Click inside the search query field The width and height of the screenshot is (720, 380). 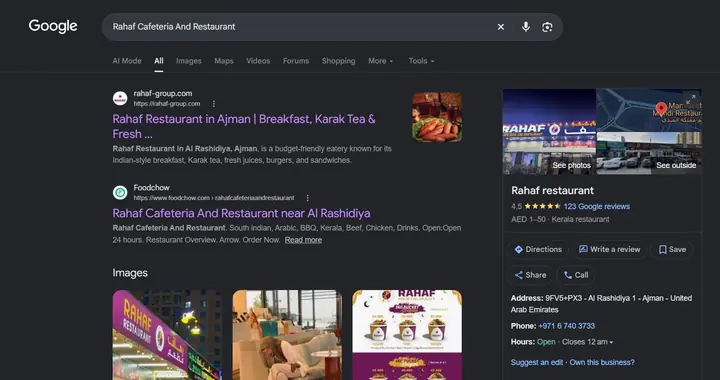point(298,27)
